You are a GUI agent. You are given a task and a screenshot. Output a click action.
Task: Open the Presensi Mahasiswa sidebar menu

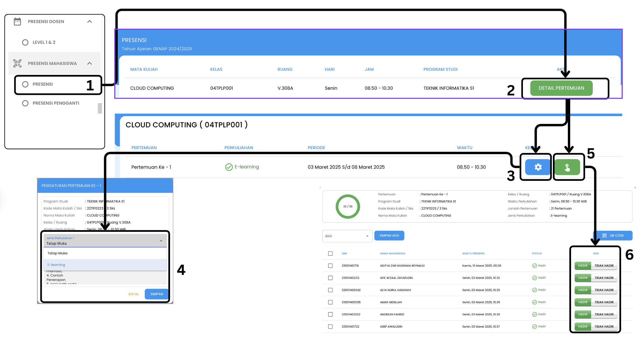pyautogui.click(x=55, y=63)
